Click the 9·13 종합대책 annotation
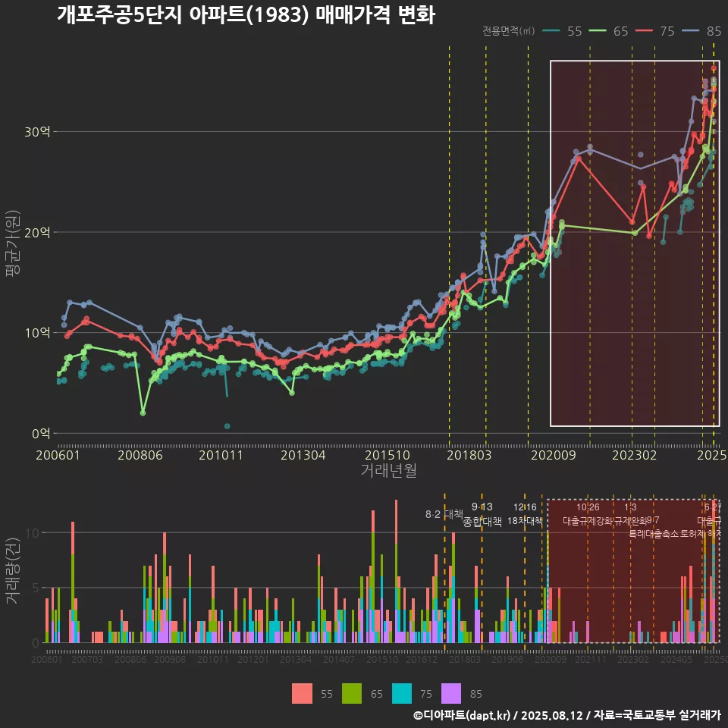Screen dimensions: 728x728 click(482, 514)
